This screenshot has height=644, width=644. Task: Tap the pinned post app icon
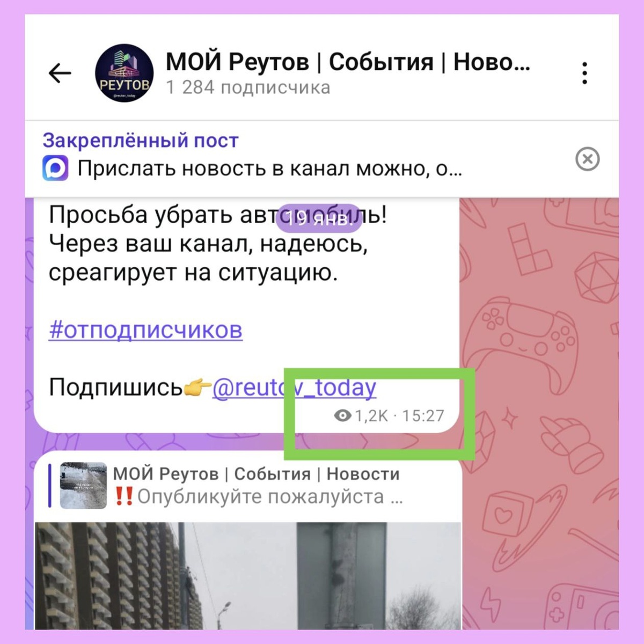tap(55, 169)
